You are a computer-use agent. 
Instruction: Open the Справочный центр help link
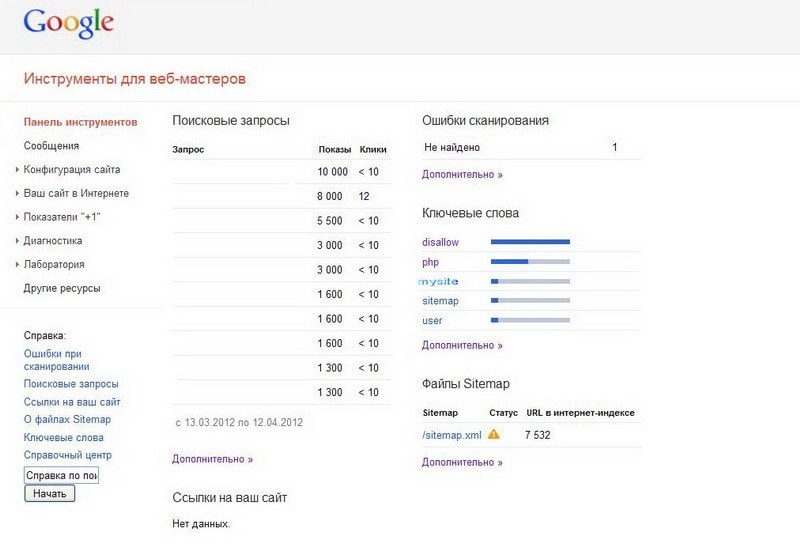point(67,455)
